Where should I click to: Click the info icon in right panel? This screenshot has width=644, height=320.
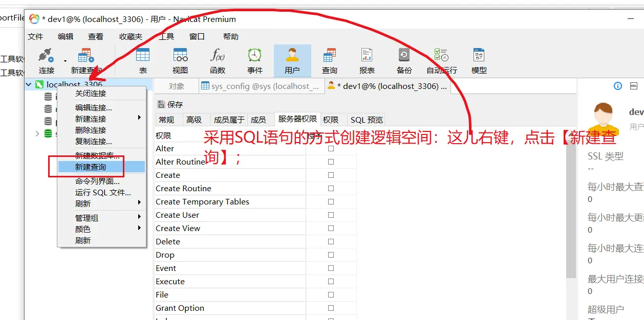point(618,86)
